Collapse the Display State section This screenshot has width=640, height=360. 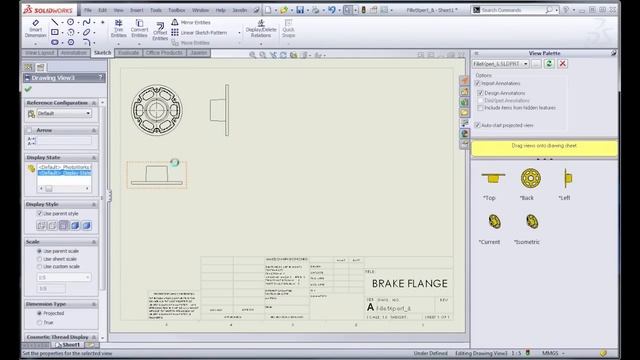[x=94, y=158]
